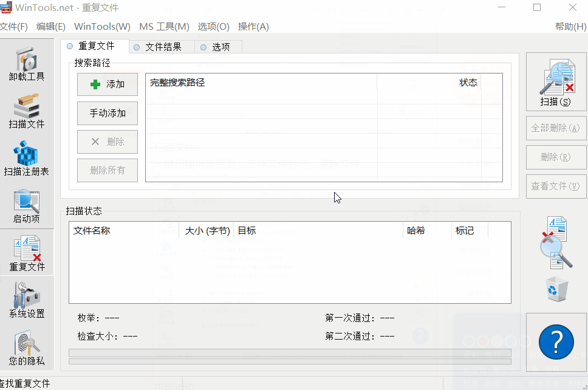Click the 添加 button to add a path

coord(107,84)
